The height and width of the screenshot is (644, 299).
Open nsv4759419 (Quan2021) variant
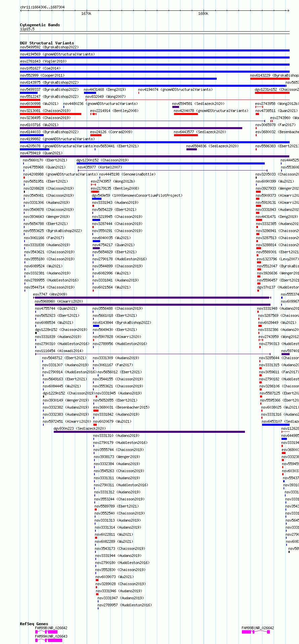(41, 153)
